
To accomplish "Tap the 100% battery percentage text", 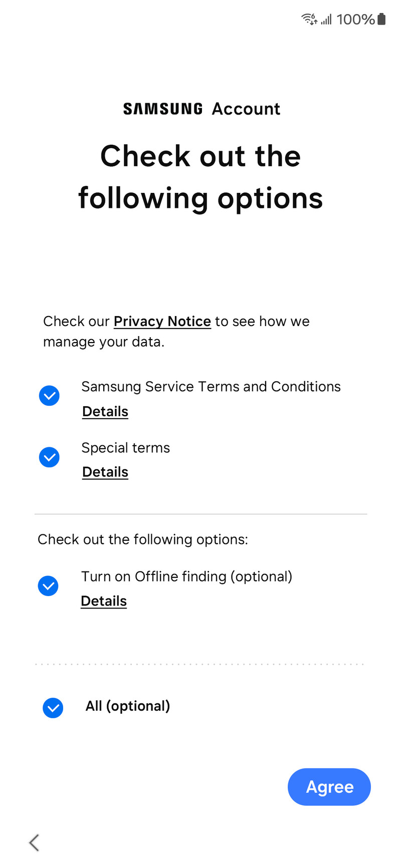I will click(x=355, y=20).
